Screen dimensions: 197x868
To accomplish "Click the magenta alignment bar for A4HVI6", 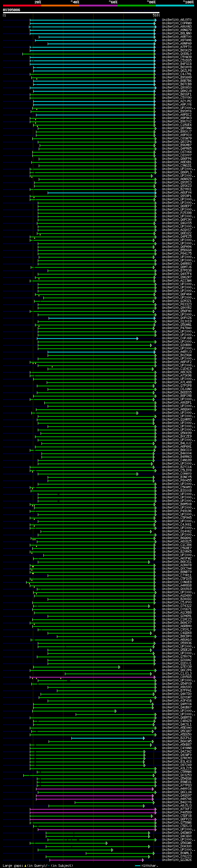I will pos(95,789).
